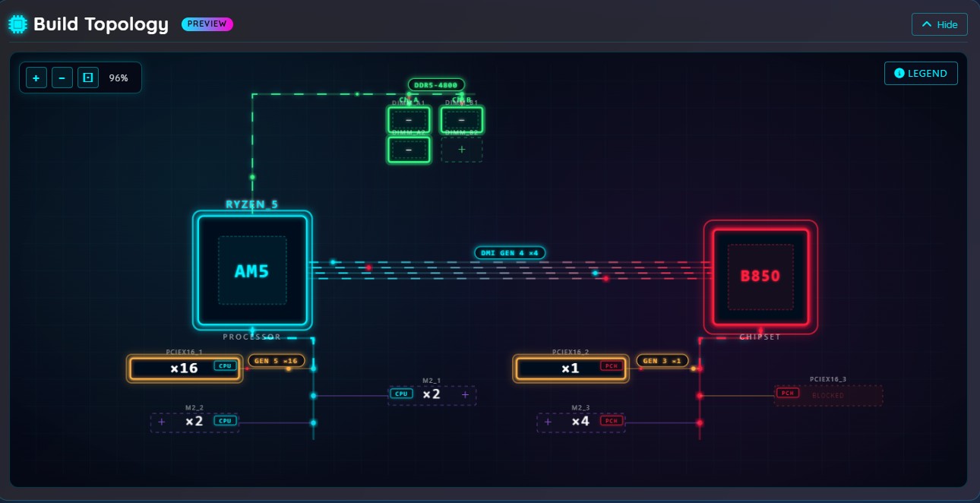The height and width of the screenshot is (503, 980).
Task: Click the Build Topology chip icon
Action: coord(17,24)
